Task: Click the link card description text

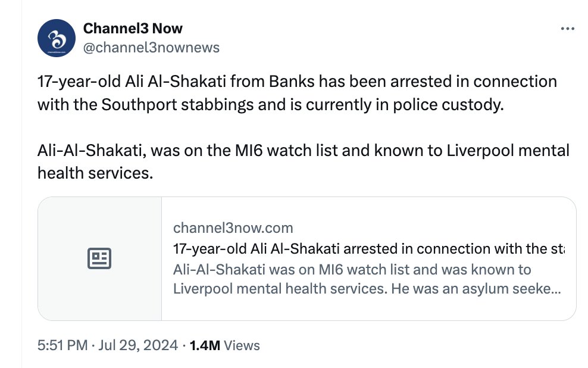Action: tap(367, 279)
